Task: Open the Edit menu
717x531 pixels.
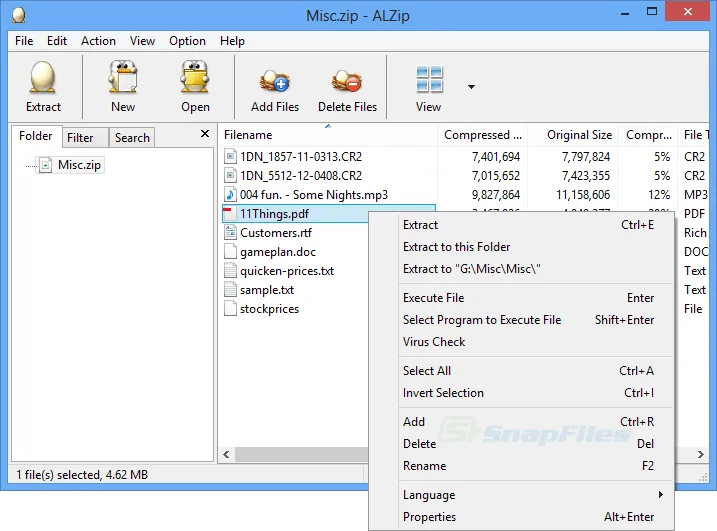Action: 57,41
